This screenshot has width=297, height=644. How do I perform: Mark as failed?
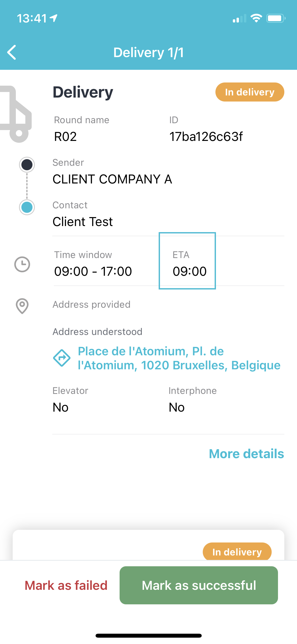[66, 585]
